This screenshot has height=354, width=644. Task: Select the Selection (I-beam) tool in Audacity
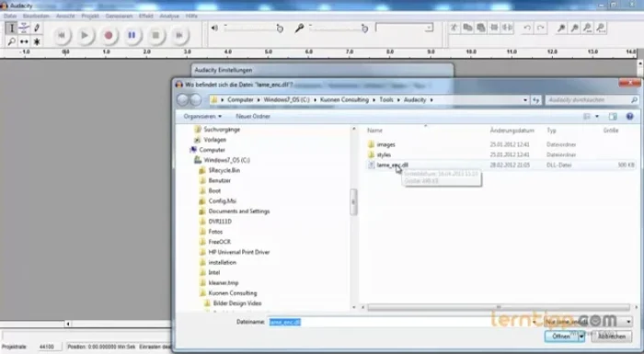coord(11,28)
